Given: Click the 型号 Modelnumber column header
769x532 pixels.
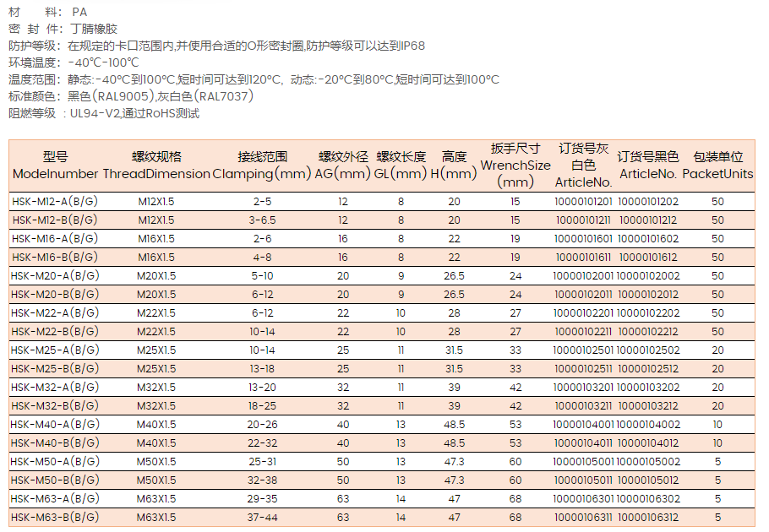Looking at the screenshot, I should [x=56, y=166].
